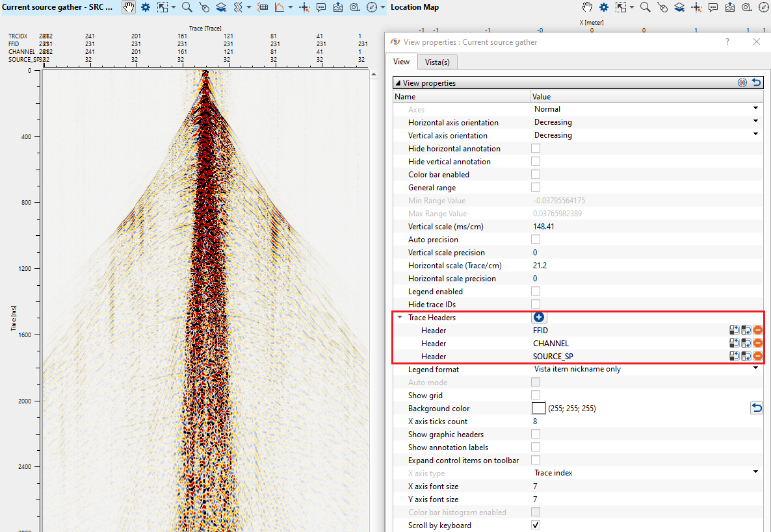Select the View tab
The height and width of the screenshot is (532, 771).
401,62
